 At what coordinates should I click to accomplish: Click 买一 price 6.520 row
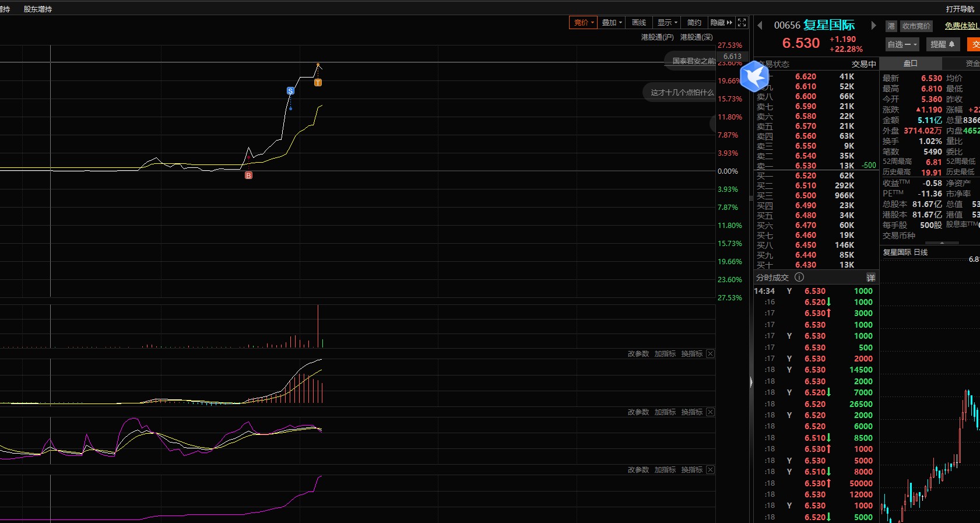tap(816, 175)
